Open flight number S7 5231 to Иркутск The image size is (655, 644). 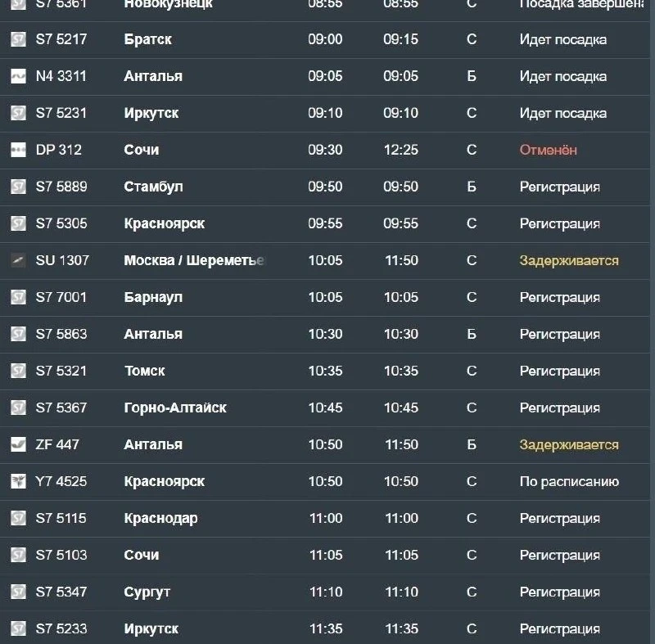coord(61,113)
